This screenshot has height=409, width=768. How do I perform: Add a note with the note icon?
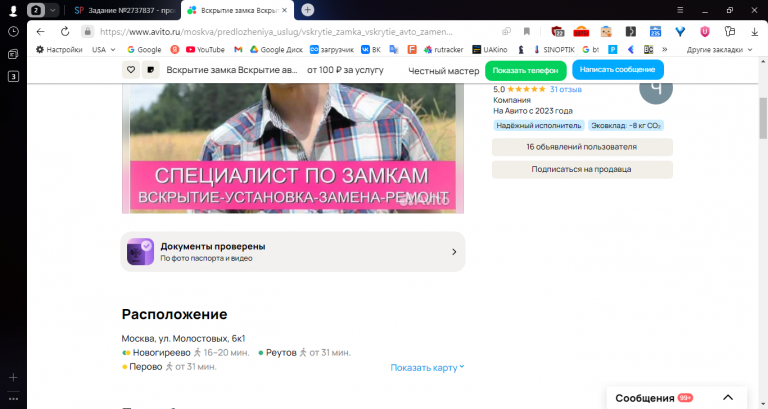point(150,70)
